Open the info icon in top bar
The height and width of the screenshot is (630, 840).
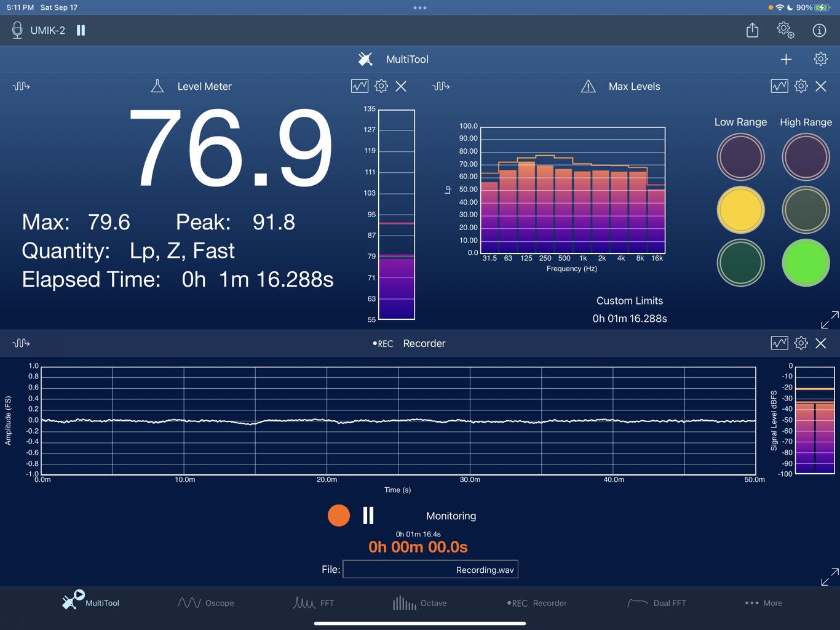[x=819, y=30]
